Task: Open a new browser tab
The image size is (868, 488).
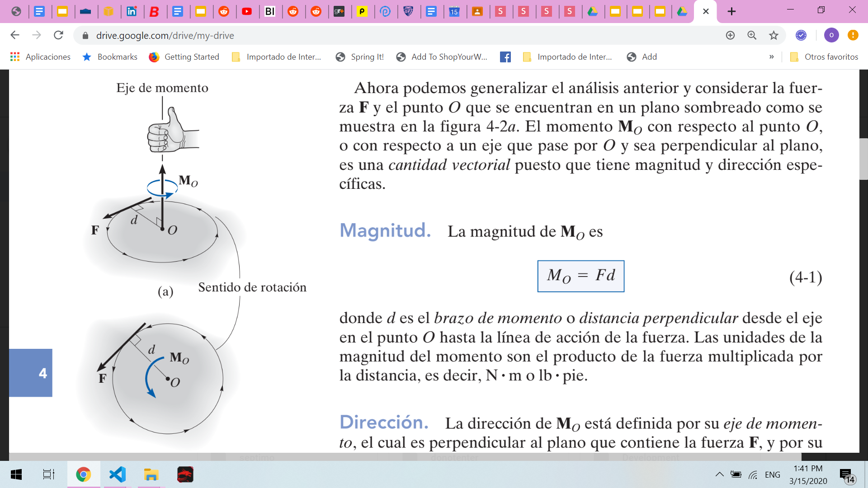Action: 731,11
